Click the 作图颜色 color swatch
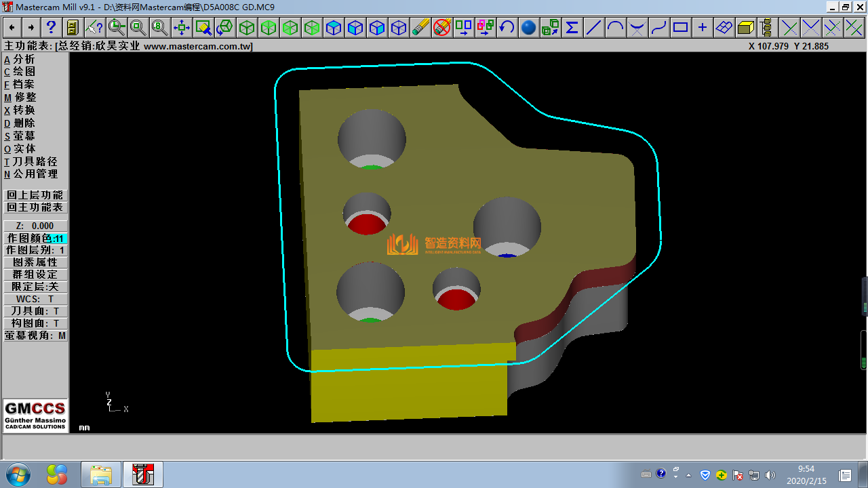 (x=58, y=239)
